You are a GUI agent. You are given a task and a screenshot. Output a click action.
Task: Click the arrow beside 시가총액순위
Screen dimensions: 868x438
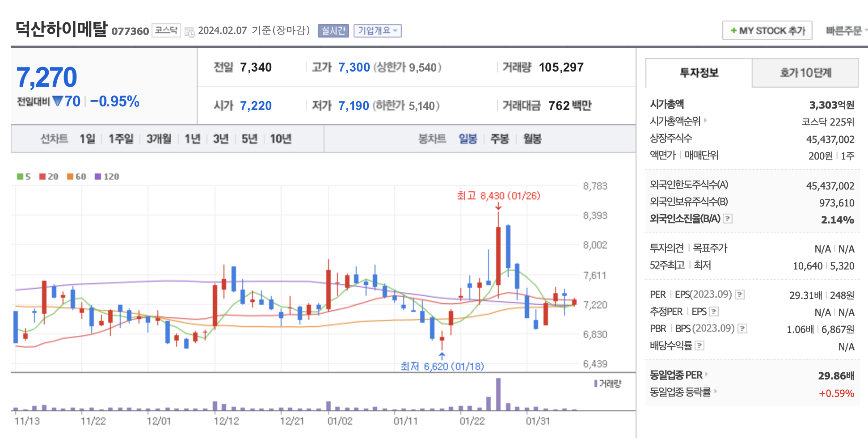click(x=705, y=120)
